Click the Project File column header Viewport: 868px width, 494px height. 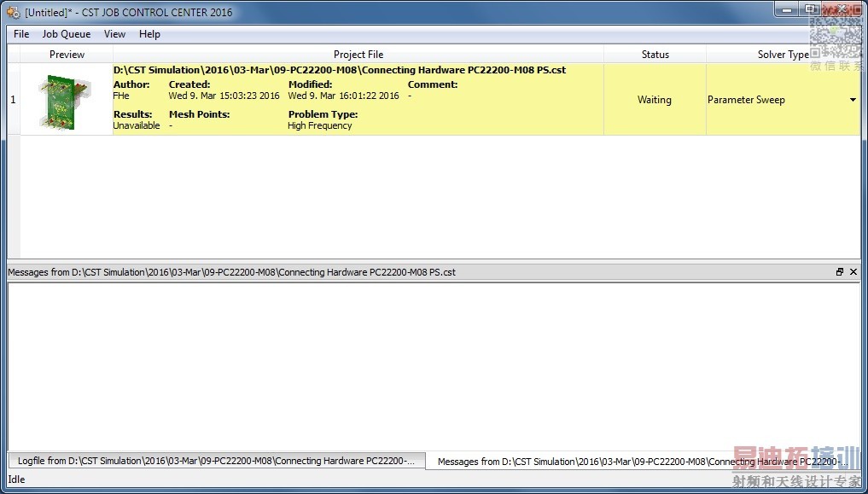358,55
